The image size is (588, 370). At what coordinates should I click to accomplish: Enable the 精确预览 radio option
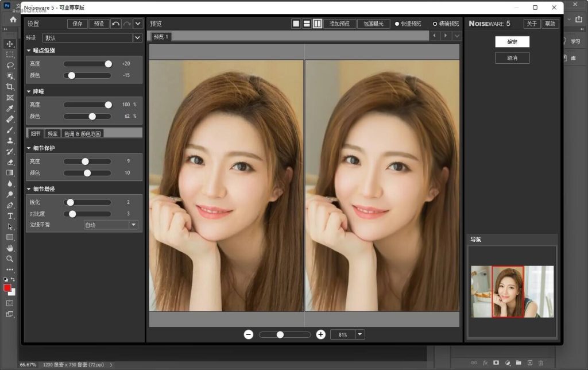435,24
